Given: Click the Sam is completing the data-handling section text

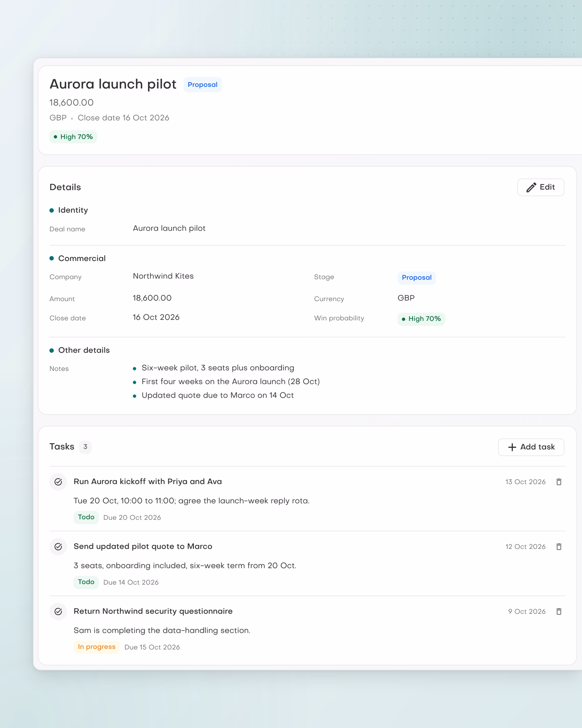Looking at the screenshot, I should click(x=162, y=631).
